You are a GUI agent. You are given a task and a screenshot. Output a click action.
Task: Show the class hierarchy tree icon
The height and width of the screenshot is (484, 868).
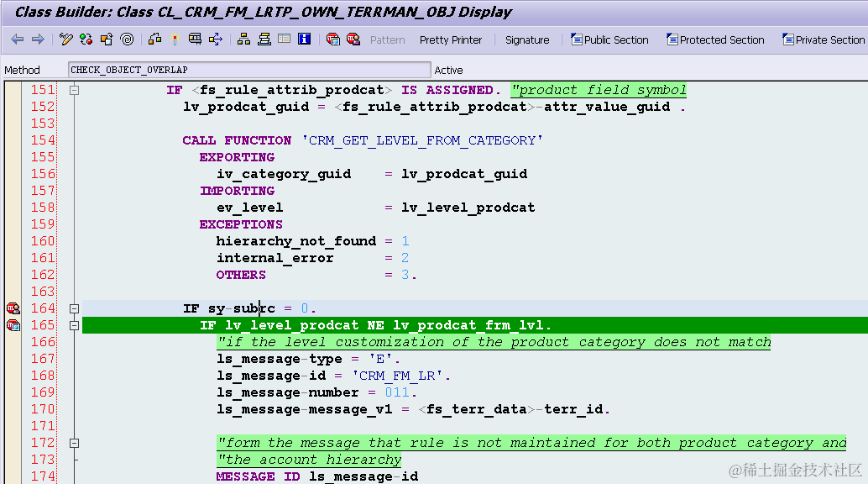click(243, 39)
